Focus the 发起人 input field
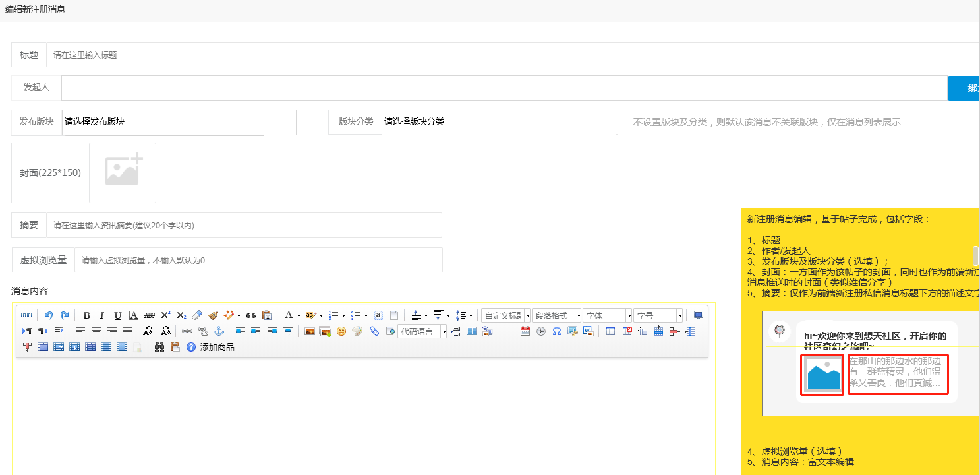This screenshot has height=475, width=980. tap(504, 88)
